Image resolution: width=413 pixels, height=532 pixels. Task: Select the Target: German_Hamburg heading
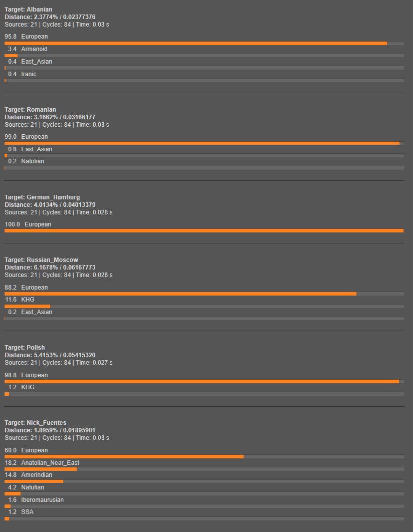point(43,197)
